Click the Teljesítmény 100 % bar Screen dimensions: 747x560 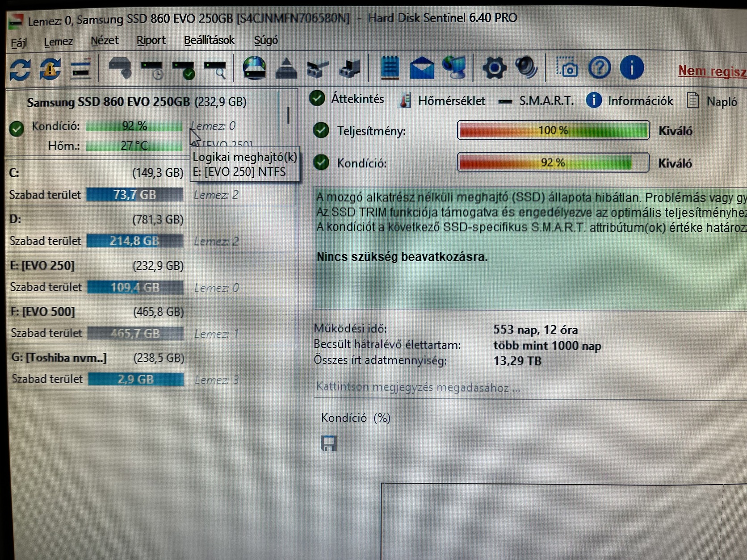(554, 130)
